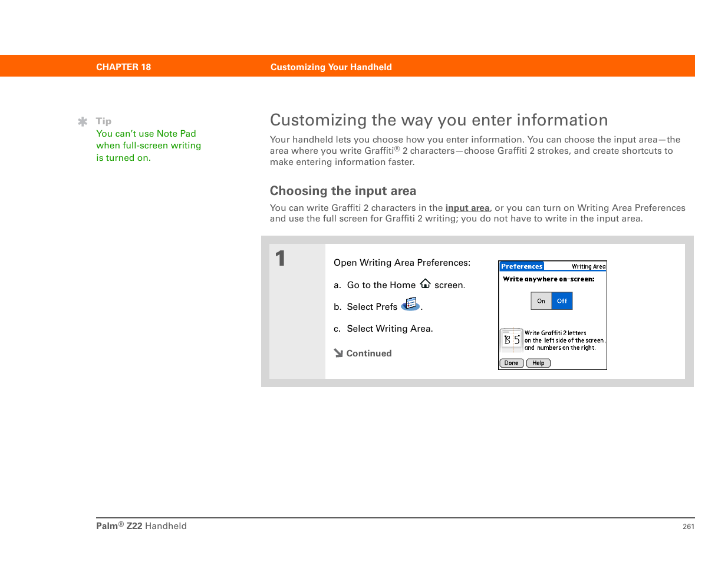Click the Continued arrow icon
Screen dimensions: 728x562
(x=338, y=353)
